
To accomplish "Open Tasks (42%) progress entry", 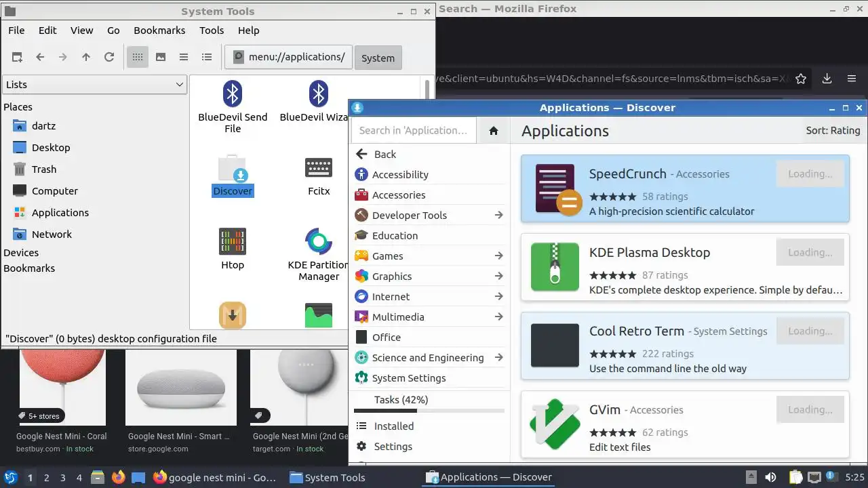I will point(429,403).
